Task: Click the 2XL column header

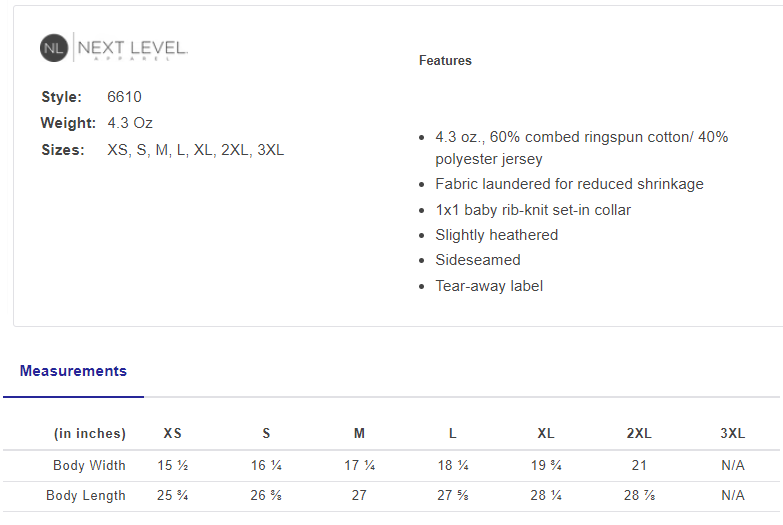Action: (639, 434)
